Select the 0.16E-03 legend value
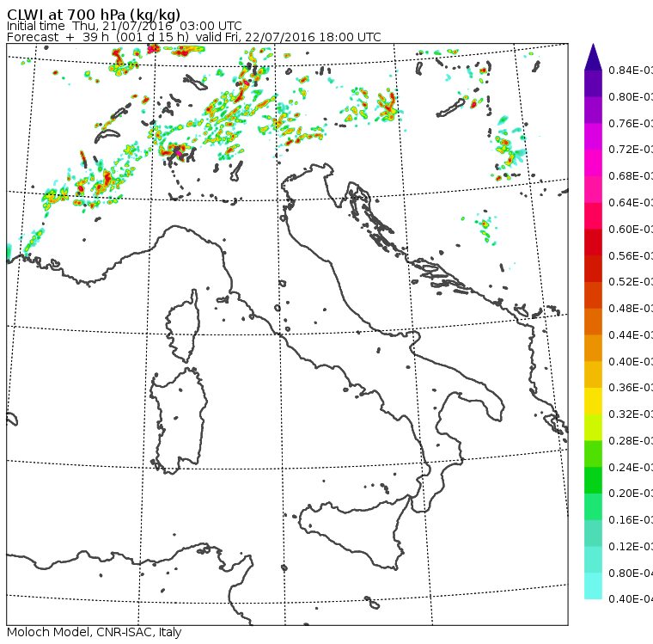653x644 pixels. (631, 520)
